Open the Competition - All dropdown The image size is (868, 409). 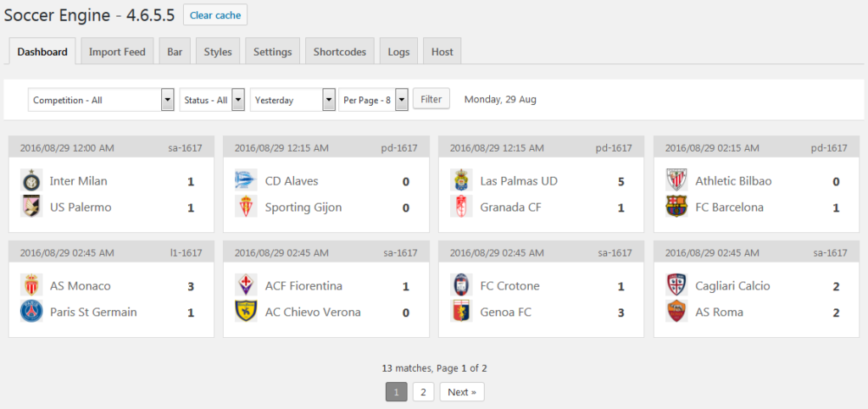point(101,100)
